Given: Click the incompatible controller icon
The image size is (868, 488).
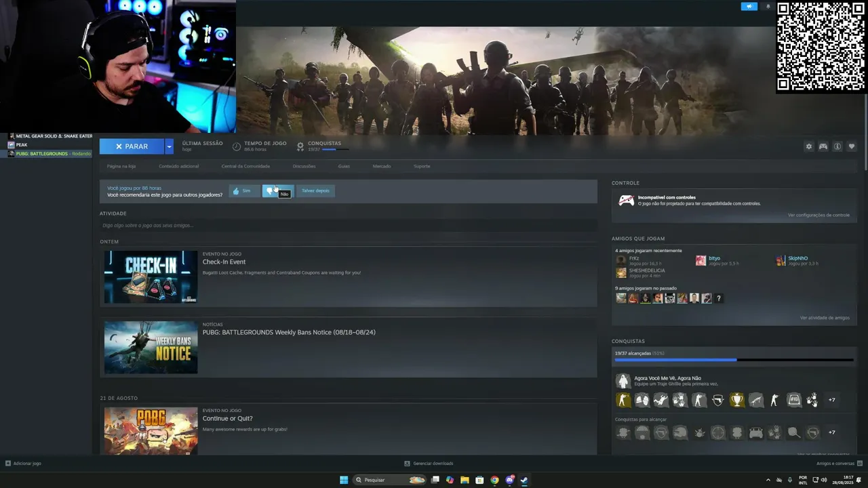Looking at the screenshot, I should [x=626, y=200].
